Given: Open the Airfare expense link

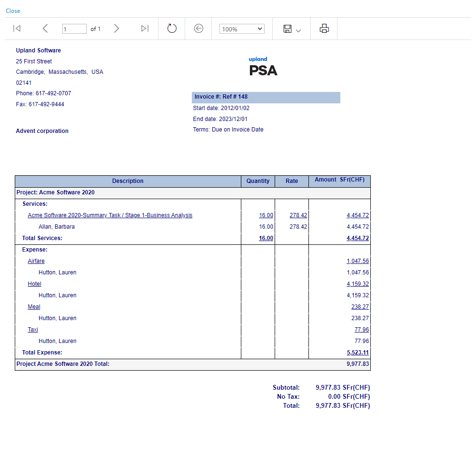Looking at the screenshot, I should click(x=36, y=261).
